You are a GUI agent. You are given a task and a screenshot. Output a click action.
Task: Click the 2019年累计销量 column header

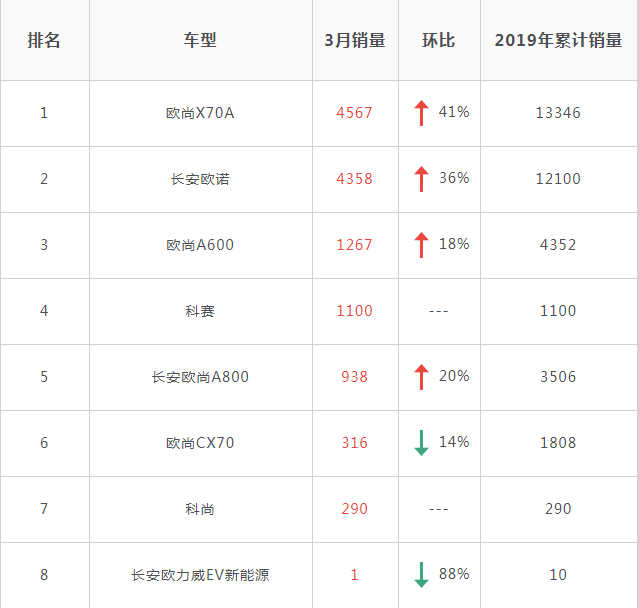(x=558, y=40)
